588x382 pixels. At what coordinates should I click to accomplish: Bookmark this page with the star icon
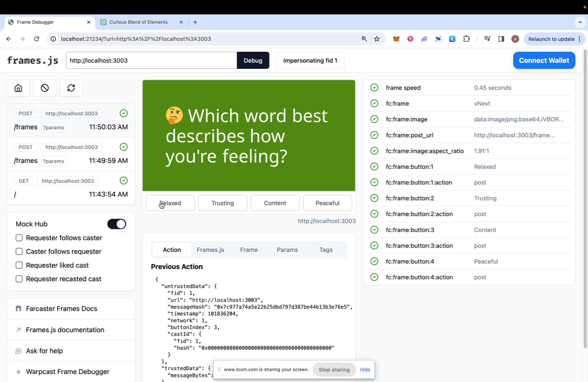(x=377, y=39)
